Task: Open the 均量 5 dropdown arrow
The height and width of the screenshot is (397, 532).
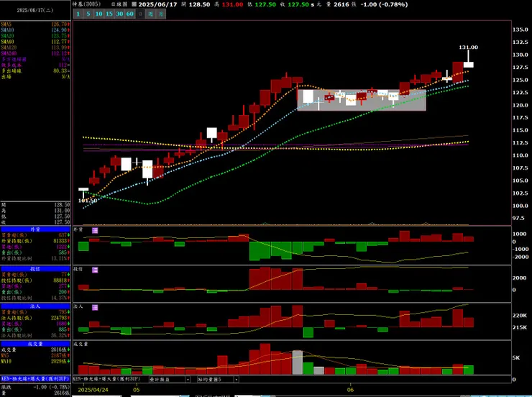Action: click(x=236, y=379)
